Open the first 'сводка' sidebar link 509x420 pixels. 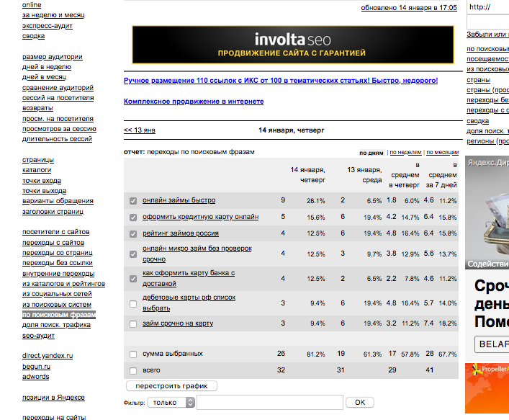tap(33, 36)
